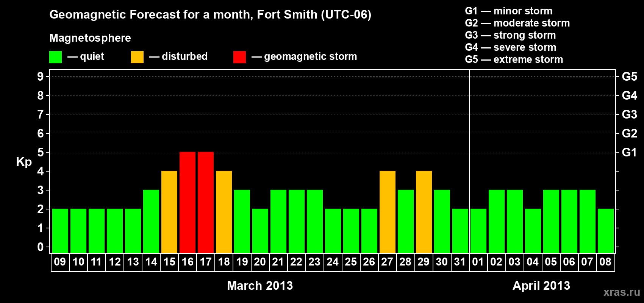This screenshot has width=644, height=303.
Task: Click the 'G5 — extreme storm' legend text
Action: coord(514,59)
